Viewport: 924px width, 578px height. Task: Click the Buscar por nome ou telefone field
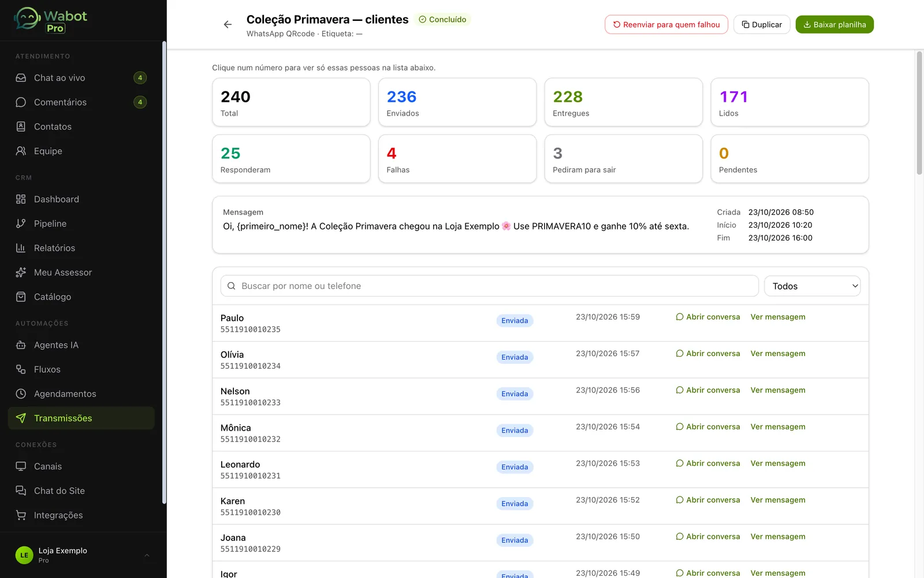pos(490,286)
